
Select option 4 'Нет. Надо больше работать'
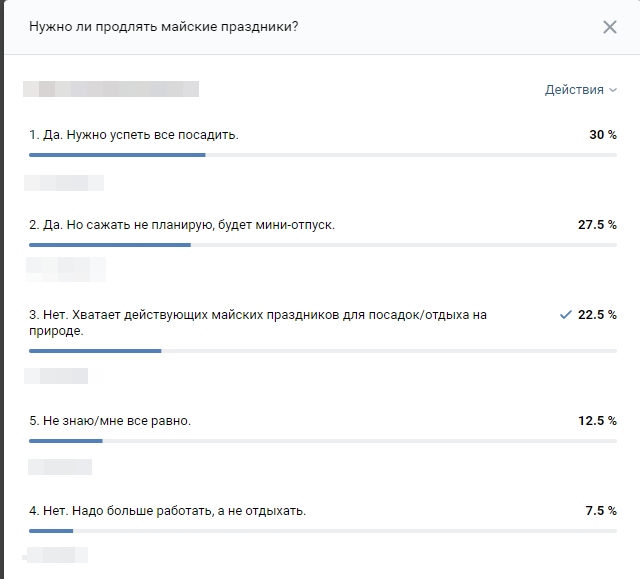tap(168, 511)
